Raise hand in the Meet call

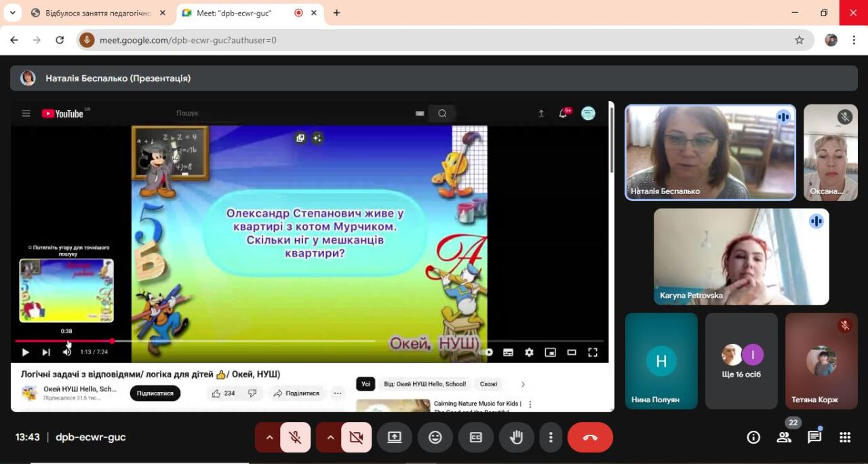tap(517, 438)
